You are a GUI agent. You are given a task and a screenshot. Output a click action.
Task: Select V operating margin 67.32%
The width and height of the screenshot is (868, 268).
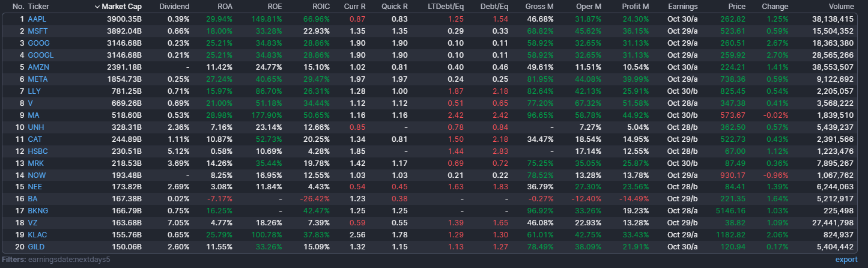(588, 103)
